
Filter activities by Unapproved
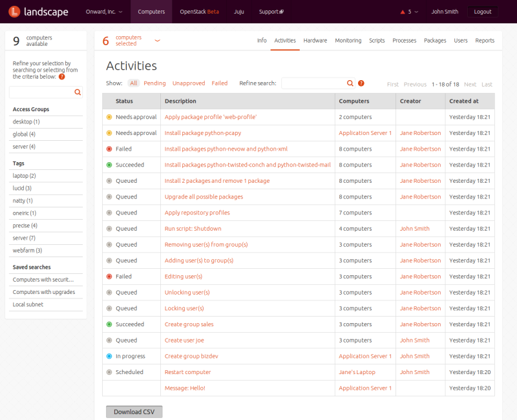pyautogui.click(x=189, y=83)
